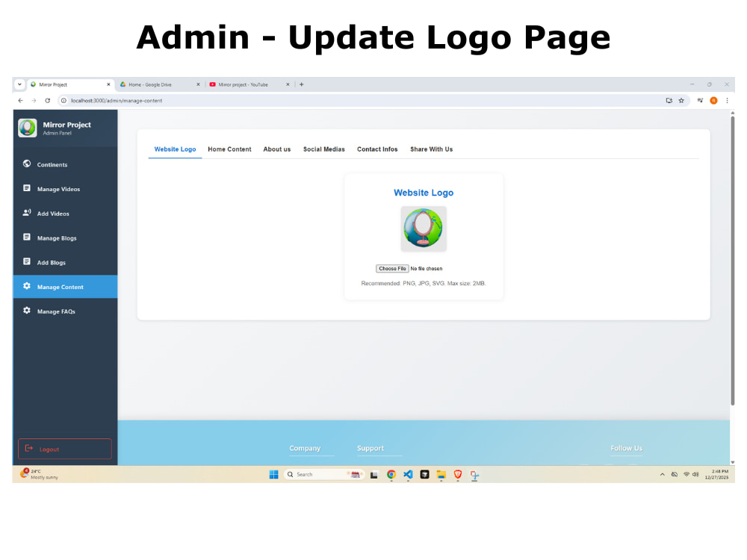Screen dimensions: 747x560
Task: Click the Manage Videos list icon
Action: pyautogui.click(x=27, y=189)
